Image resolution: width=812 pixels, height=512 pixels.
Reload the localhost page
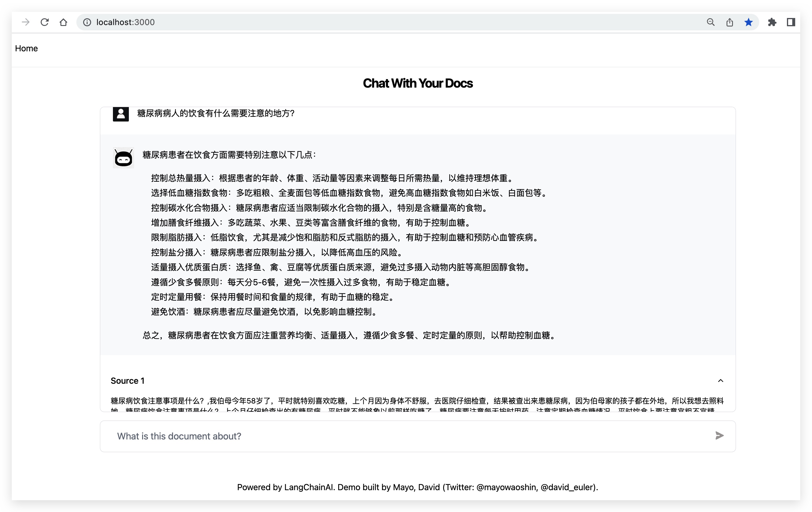(x=45, y=22)
